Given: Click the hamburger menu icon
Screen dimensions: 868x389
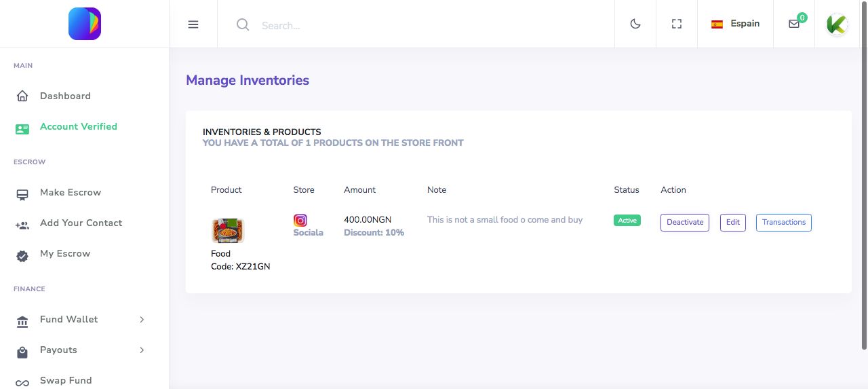Looking at the screenshot, I should pyautogui.click(x=193, y=24).
